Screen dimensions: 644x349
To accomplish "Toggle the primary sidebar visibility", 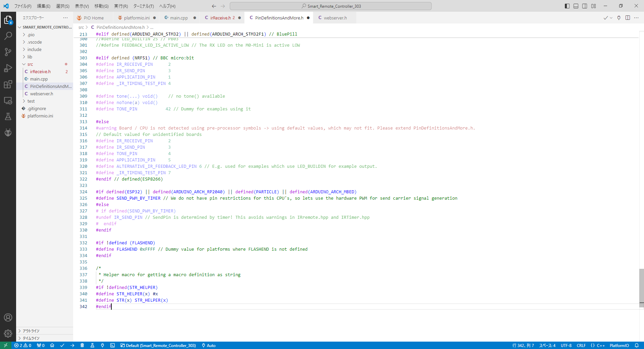I will (567, 6).
